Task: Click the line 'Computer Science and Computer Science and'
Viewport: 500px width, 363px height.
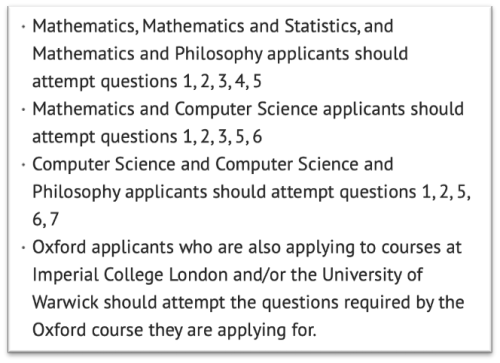Action: 213,165
